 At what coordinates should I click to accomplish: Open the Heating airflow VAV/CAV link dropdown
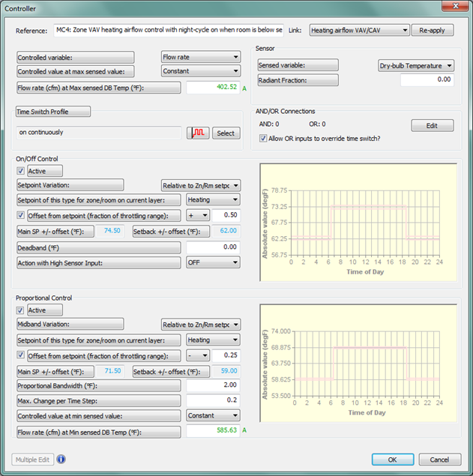(359, 31)
